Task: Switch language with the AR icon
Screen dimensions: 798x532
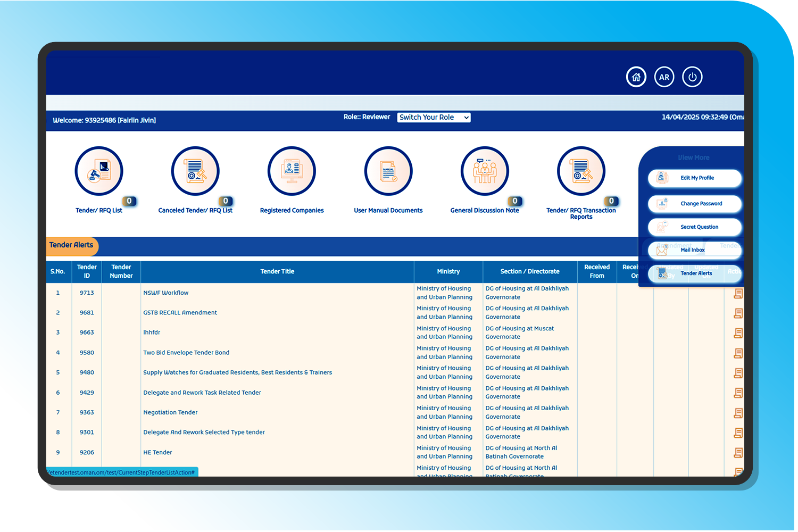Action: coord(664,77)
